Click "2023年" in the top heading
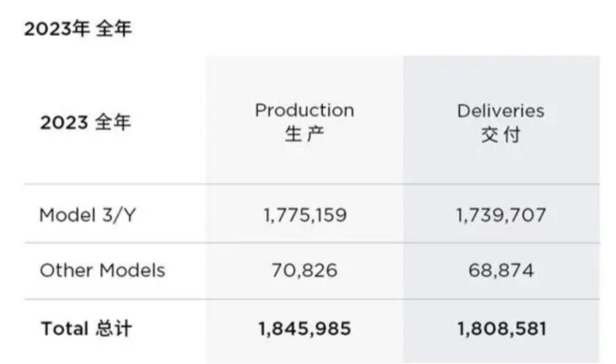The image size is (616, 364). coord(56,29)
